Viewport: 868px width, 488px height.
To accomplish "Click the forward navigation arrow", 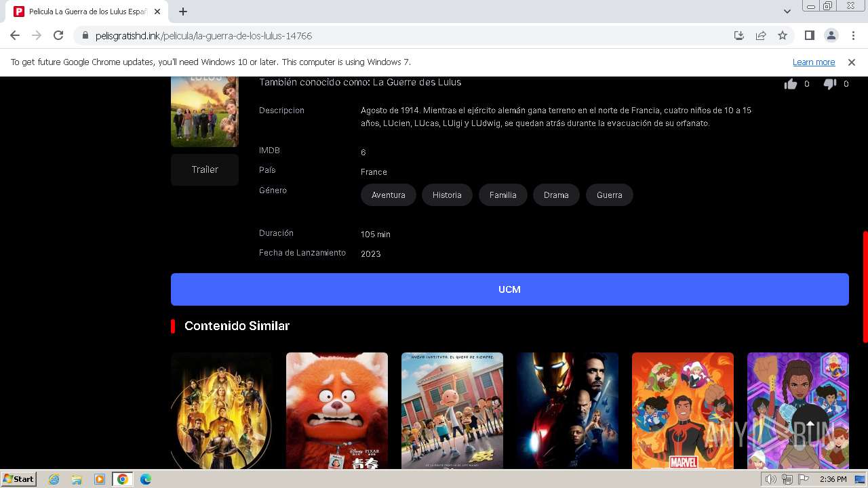I will pos(37,35).
